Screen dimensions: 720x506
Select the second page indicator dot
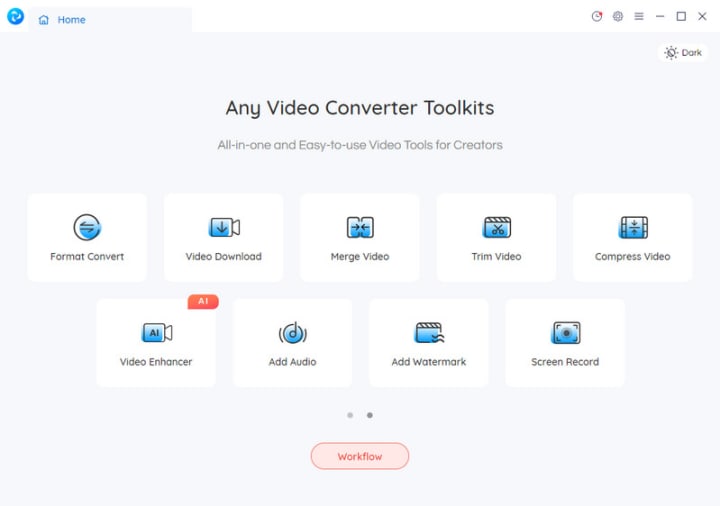(x=370, y=415)
